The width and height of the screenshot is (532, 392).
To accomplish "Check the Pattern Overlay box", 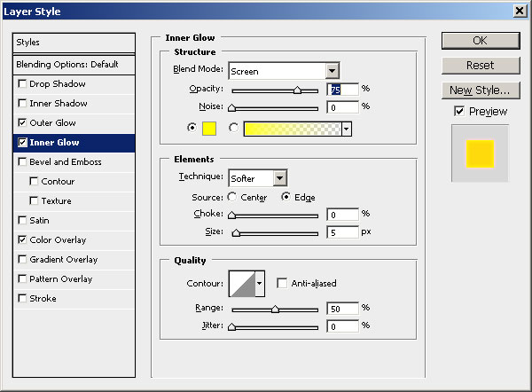I will (22, 278).
